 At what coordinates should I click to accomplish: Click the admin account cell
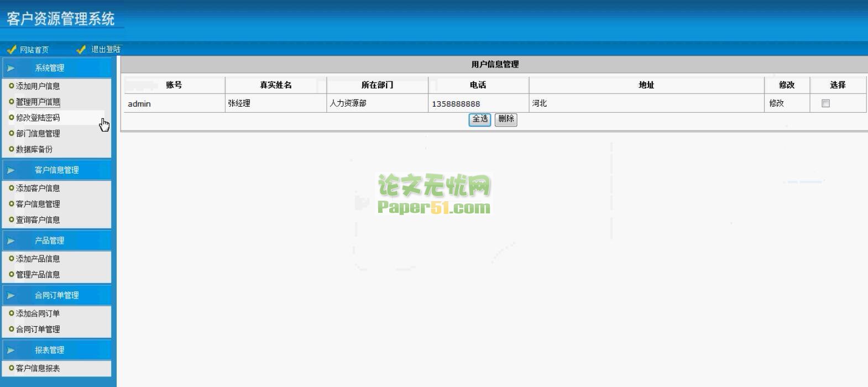pos(174,103)
